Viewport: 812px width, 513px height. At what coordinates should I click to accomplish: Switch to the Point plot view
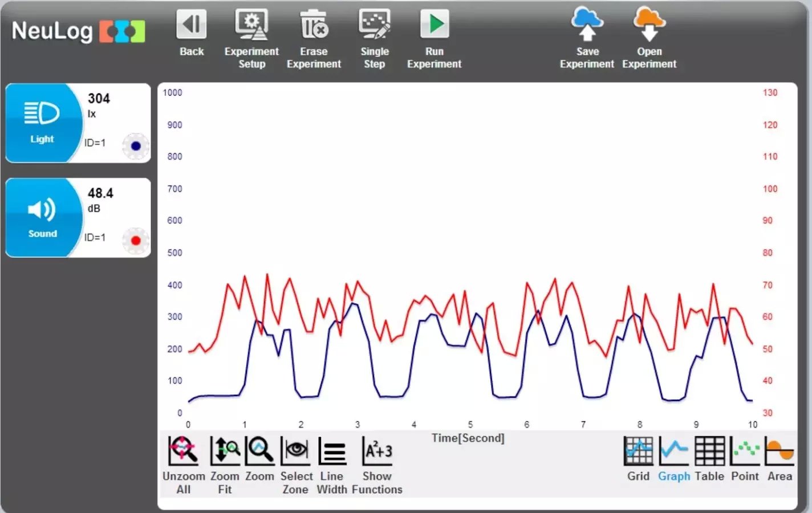[745, 451]
